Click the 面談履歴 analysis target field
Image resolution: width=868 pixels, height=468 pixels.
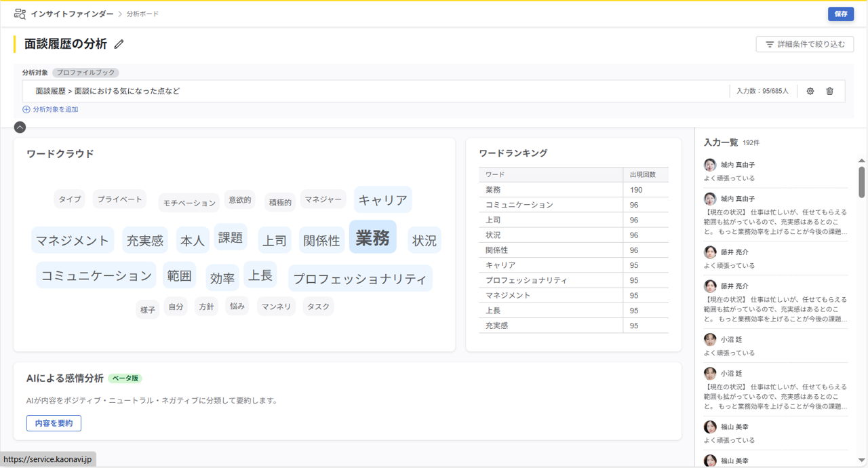380,91
